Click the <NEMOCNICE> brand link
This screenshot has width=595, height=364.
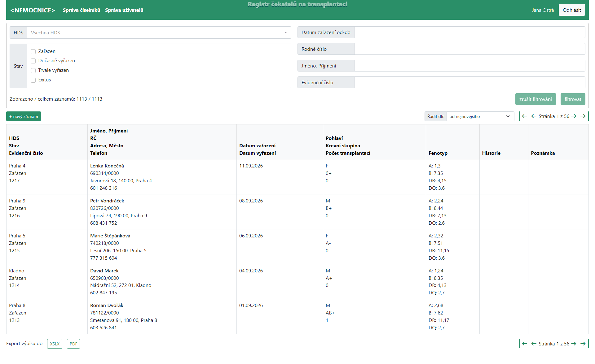(x=33, y=10)
